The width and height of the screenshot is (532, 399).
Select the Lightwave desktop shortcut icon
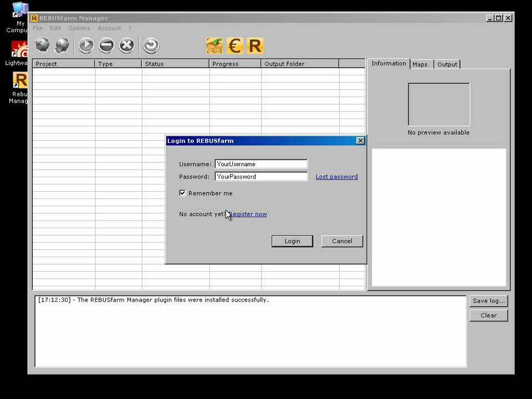(x=18, y=53)
